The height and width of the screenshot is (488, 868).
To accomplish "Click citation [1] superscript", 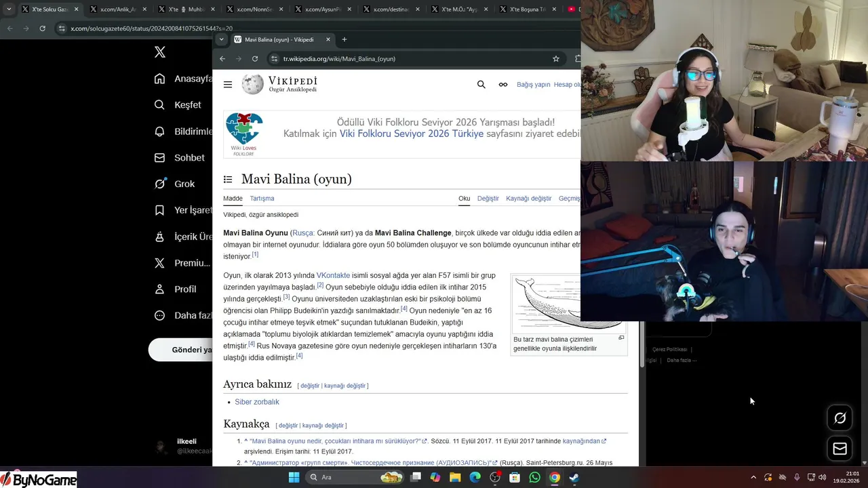I will tap(255, 254).
